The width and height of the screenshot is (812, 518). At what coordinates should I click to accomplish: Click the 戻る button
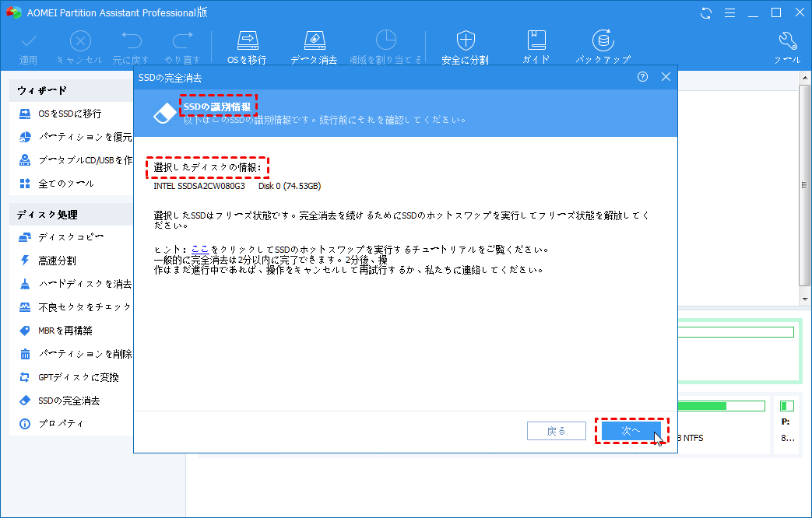pos(556,431)
